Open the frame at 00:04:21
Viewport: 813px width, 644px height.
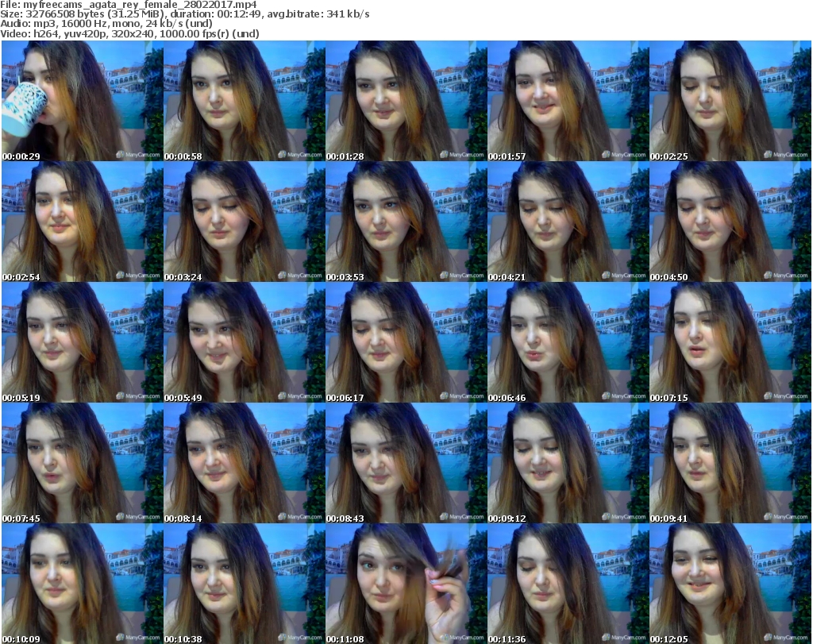[x=568, y=222]
